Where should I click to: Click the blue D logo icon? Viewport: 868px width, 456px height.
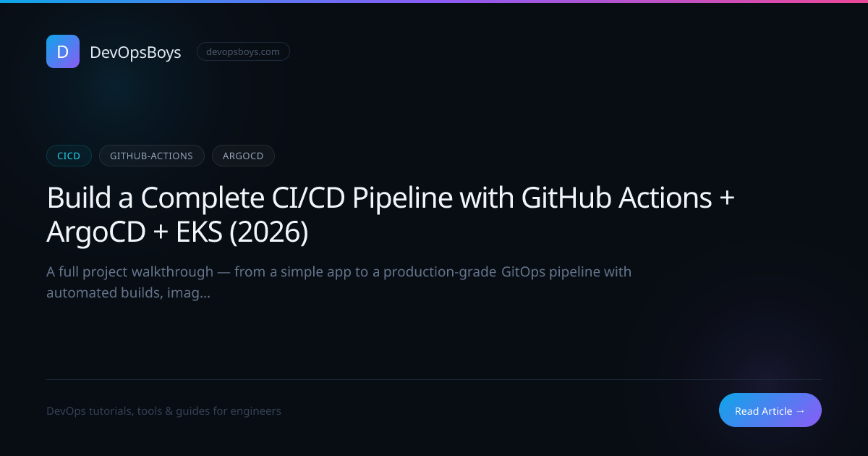click(63, 51)
